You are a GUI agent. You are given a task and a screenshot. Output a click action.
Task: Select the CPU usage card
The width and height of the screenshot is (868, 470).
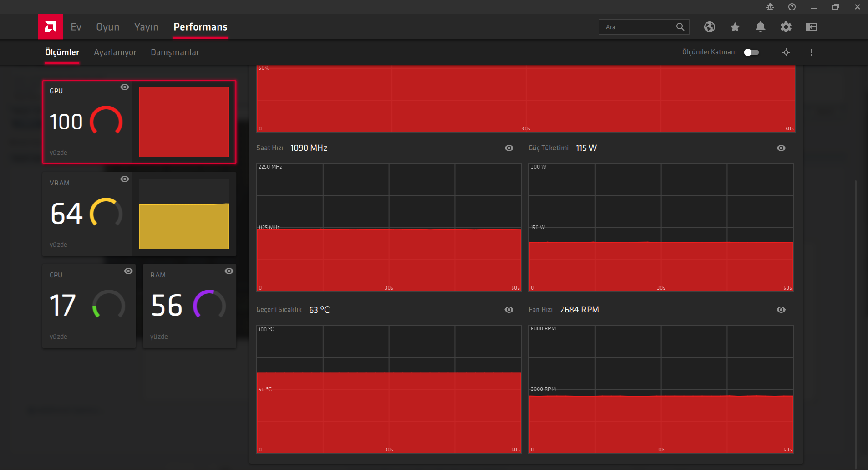(89, 306)
